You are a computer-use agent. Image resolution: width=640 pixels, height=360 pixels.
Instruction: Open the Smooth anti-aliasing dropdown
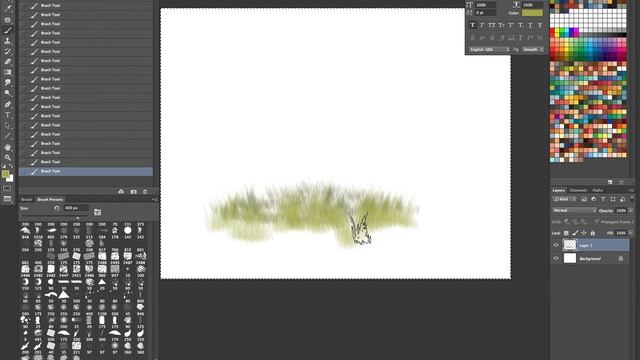pyautogui.click(x=532, y=49)
